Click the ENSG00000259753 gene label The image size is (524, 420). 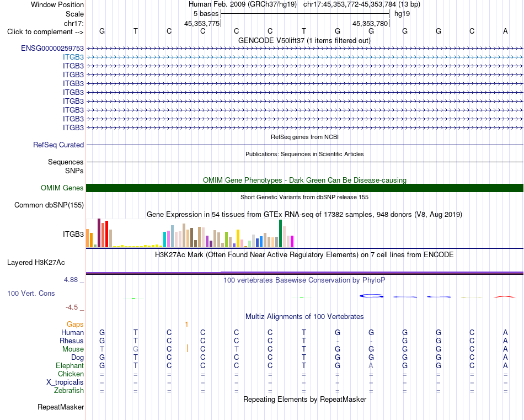click(52, 48)
